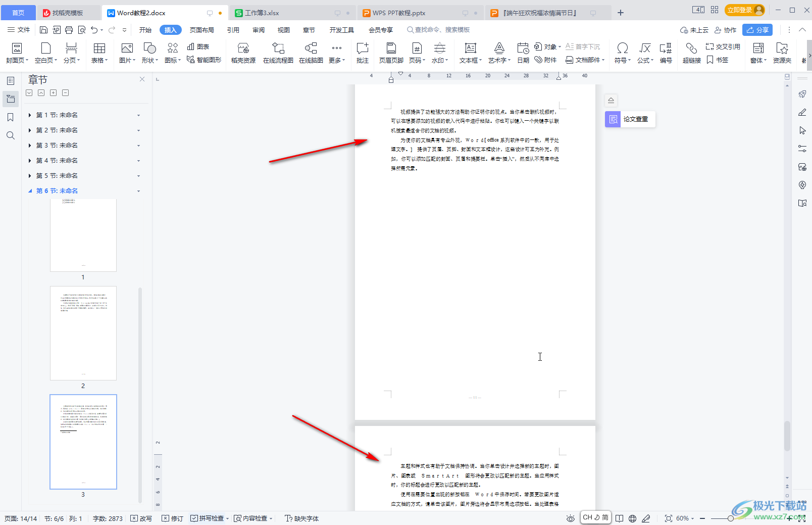Collapse the ribbon with the up chevron

tap(802, 30)
